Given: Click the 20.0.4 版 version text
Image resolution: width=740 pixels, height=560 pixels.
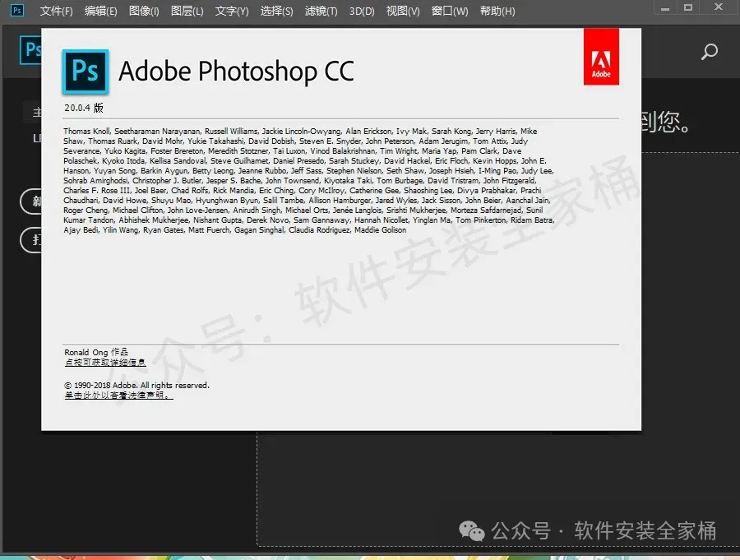Looking at the screenshot, I should [x=84, y=108].
